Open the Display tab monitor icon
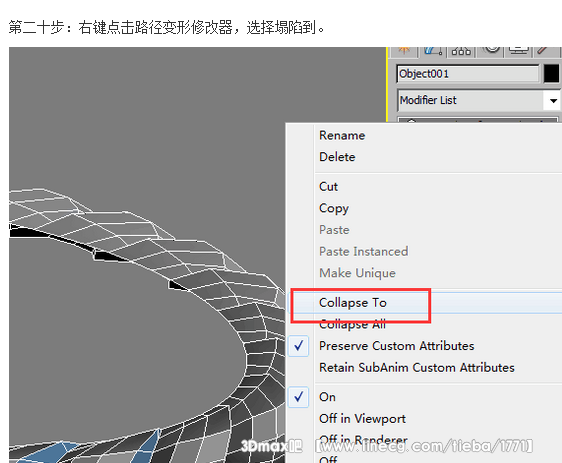The width and height of the screenshot is (562, 463). point(518,51)
